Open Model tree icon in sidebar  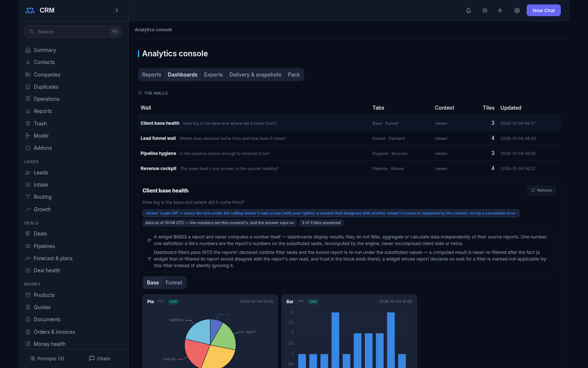click(28, 136)
